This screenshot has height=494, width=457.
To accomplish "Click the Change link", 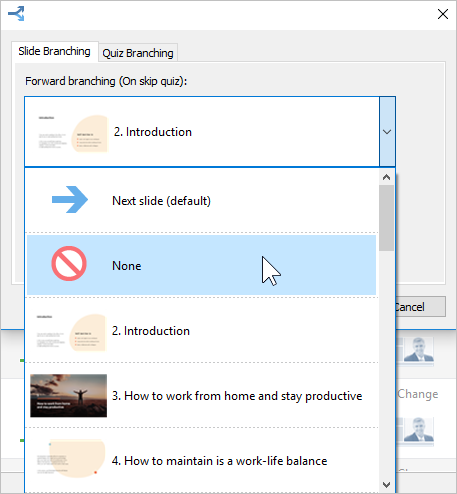I will pos(418,394).
